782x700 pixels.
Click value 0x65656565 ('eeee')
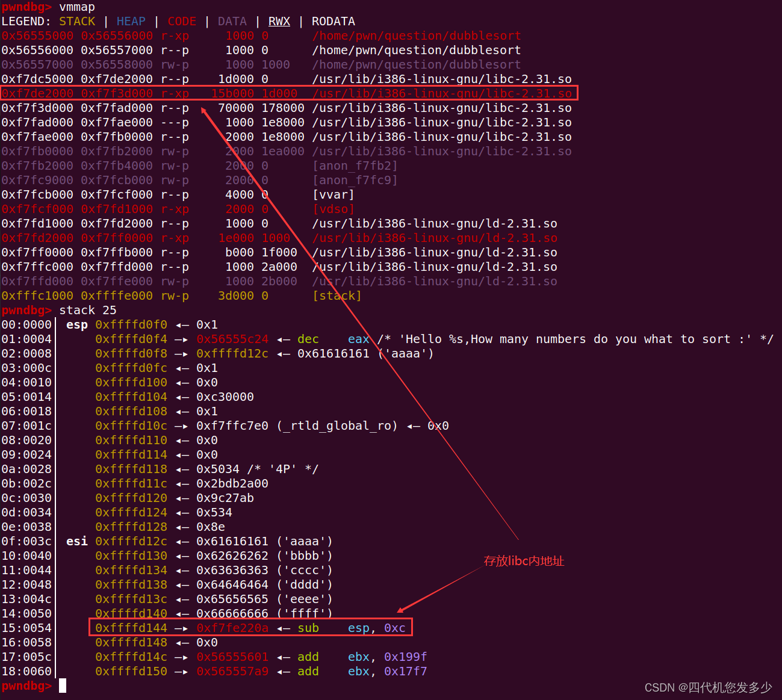(232, 599)
